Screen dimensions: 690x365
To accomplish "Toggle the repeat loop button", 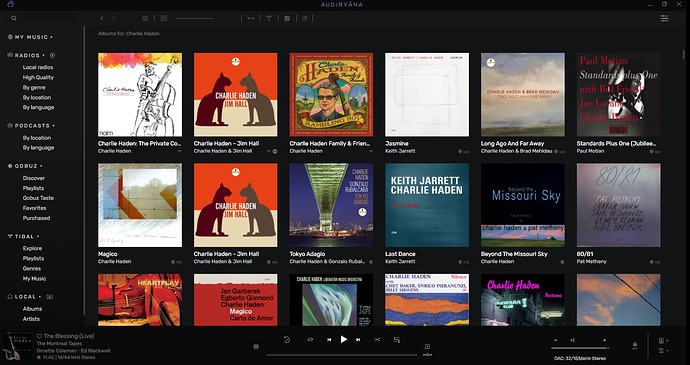I will point(310,339).
